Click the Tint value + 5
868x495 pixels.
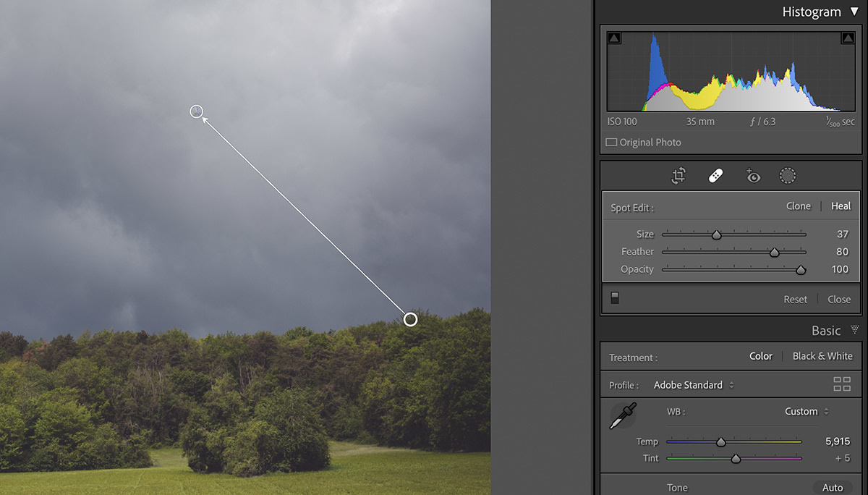842,458
